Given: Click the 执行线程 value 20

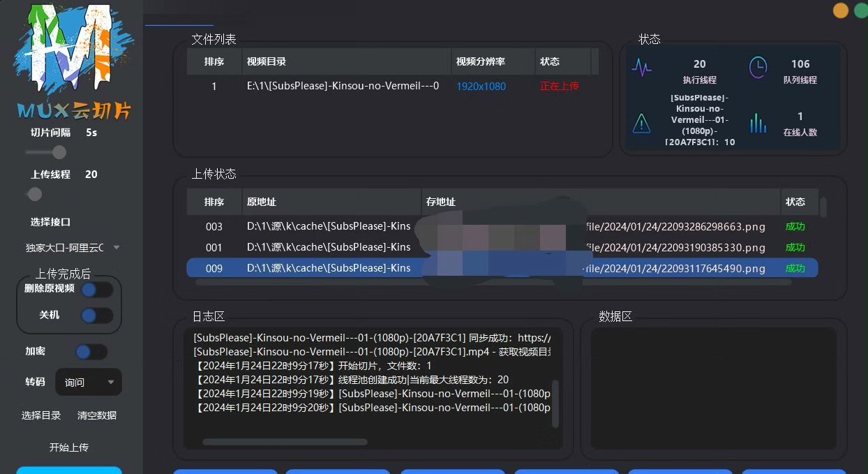Looking at the screenshot, I should point(700,64).
